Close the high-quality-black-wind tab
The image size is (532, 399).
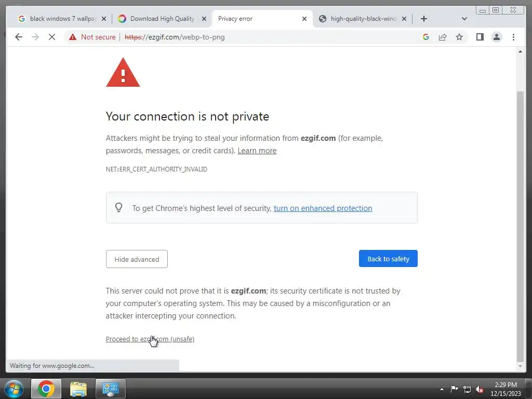point(404,19)
